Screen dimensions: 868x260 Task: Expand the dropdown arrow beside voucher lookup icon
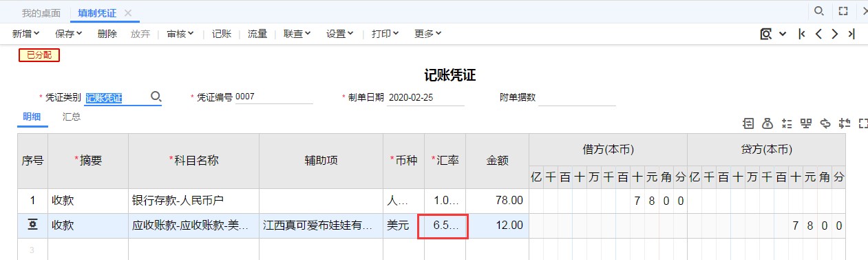pyautogui.click(x=783, y=34)
